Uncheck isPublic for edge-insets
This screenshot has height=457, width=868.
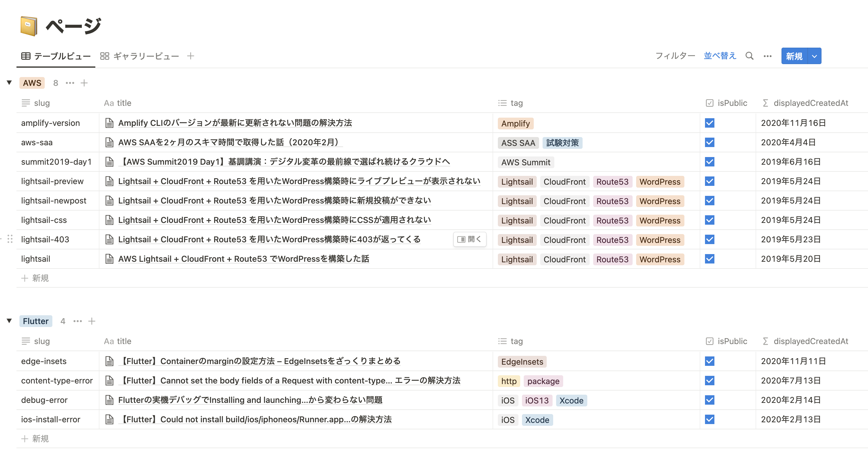click(710, 361)
